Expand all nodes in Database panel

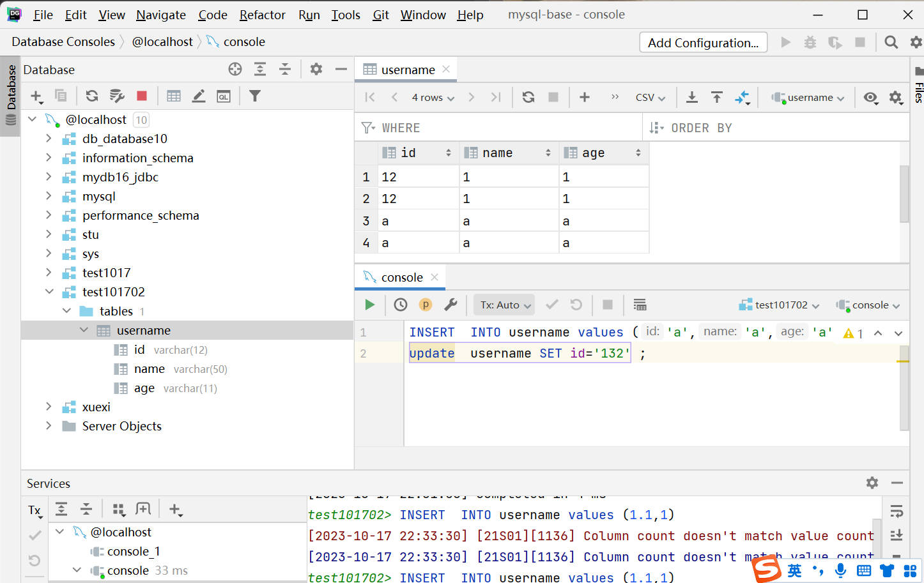click(260, 69)
